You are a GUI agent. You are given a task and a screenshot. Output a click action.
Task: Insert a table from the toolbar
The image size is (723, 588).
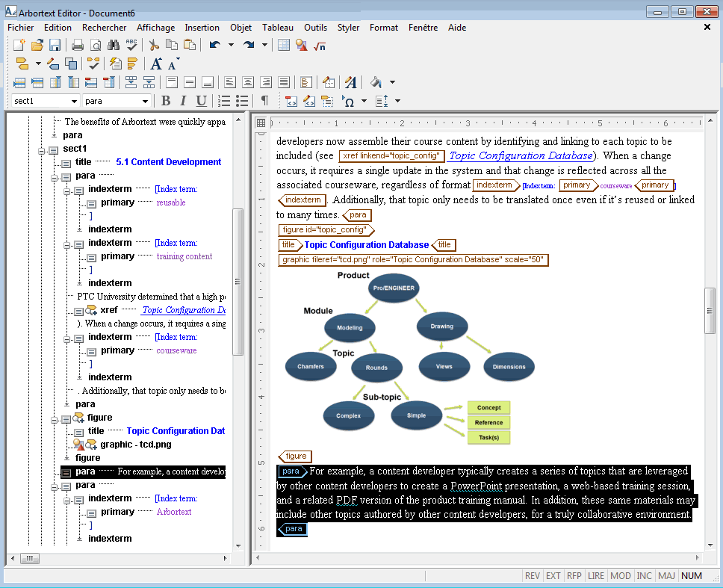(284, 45)
